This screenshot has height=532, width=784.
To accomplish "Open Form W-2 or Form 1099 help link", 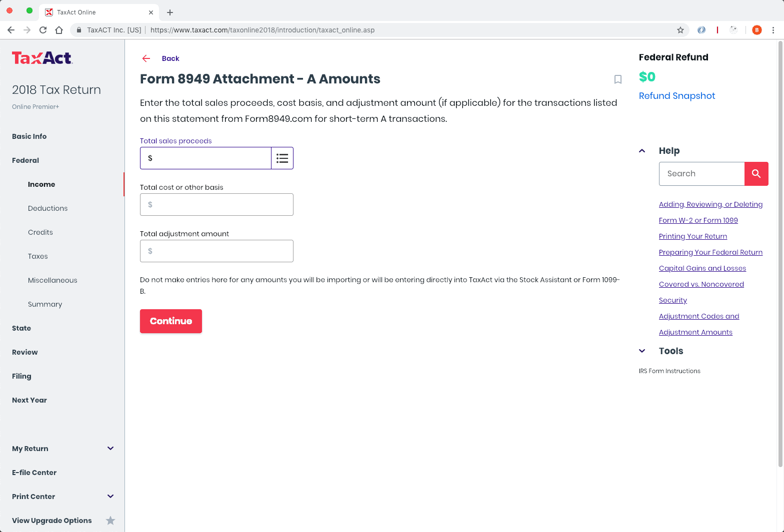I will pyautogui.click(x=698, y=220).
